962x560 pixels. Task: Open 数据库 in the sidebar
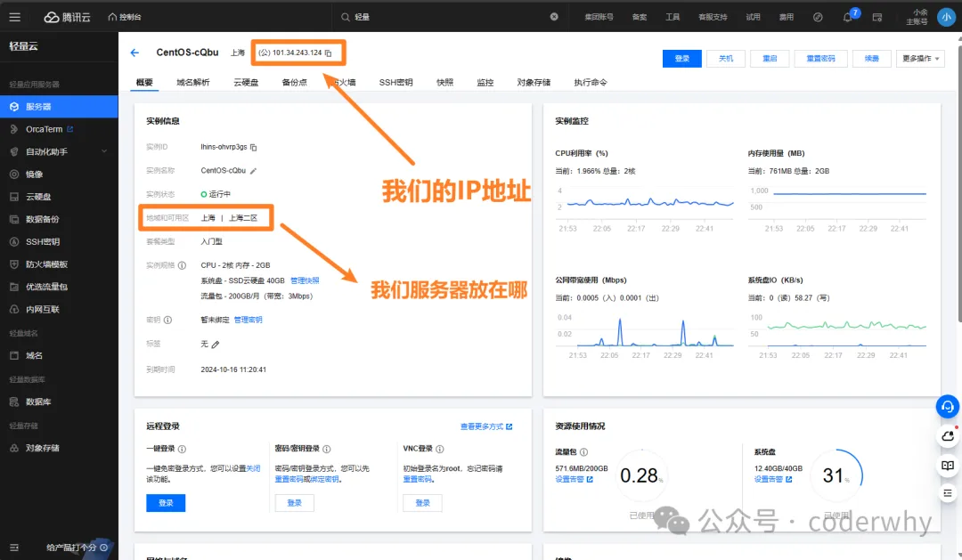click(x=59, y=402)
